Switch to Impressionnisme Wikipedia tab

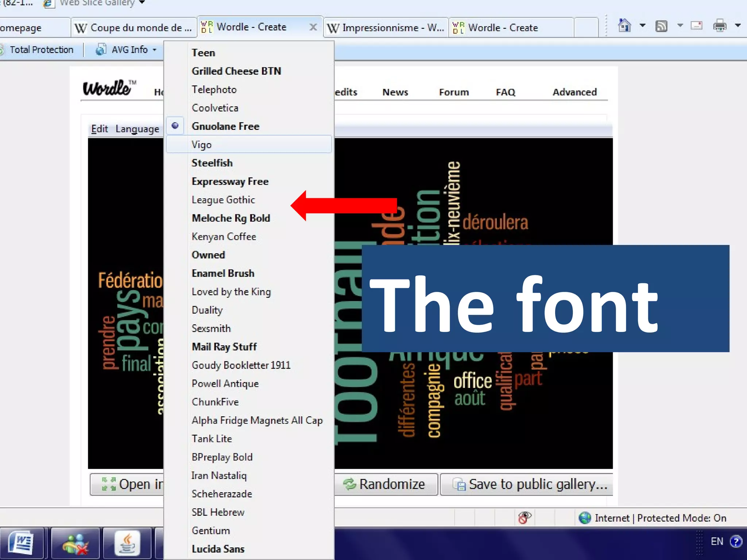(x=386, y=28)
